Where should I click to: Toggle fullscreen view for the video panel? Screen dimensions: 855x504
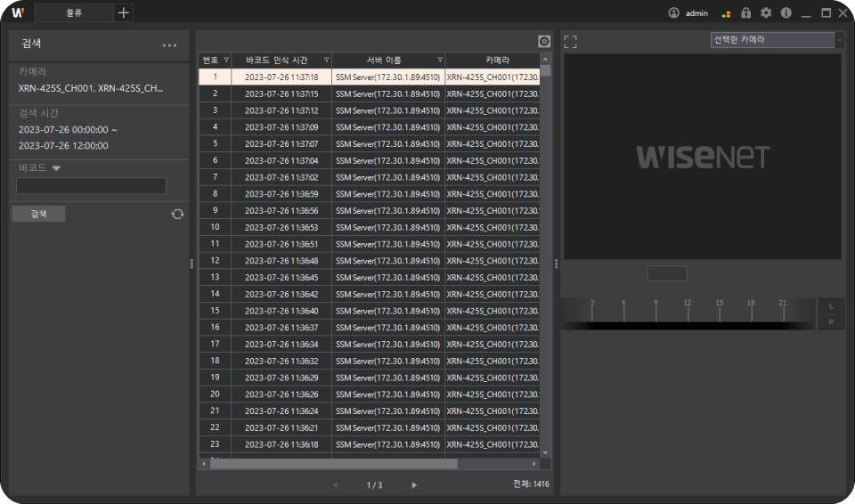point(571,42)
